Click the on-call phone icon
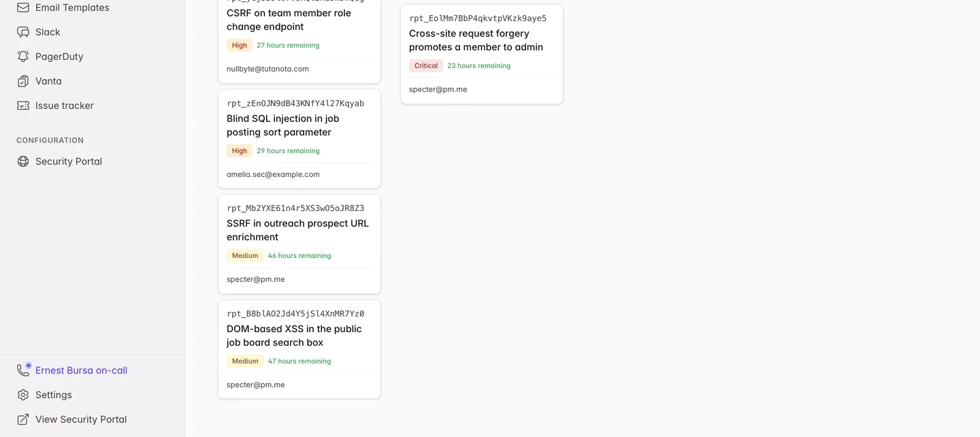 (24, 370)
